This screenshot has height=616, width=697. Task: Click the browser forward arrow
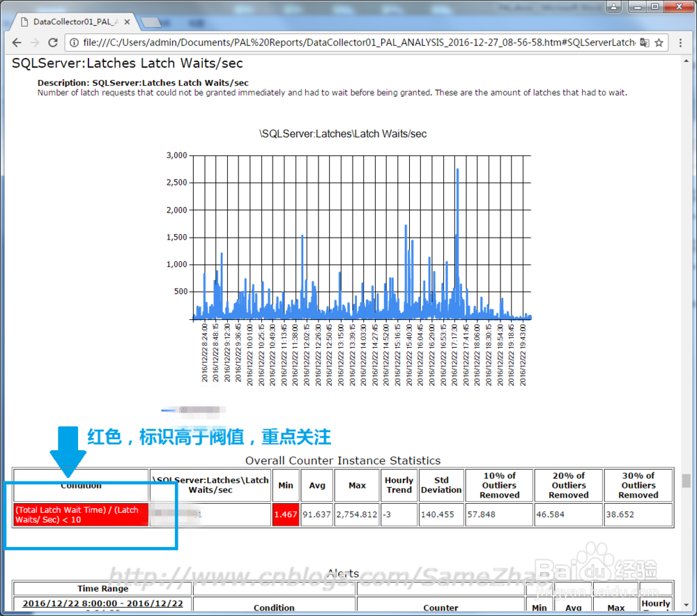(x=35, y=43)
